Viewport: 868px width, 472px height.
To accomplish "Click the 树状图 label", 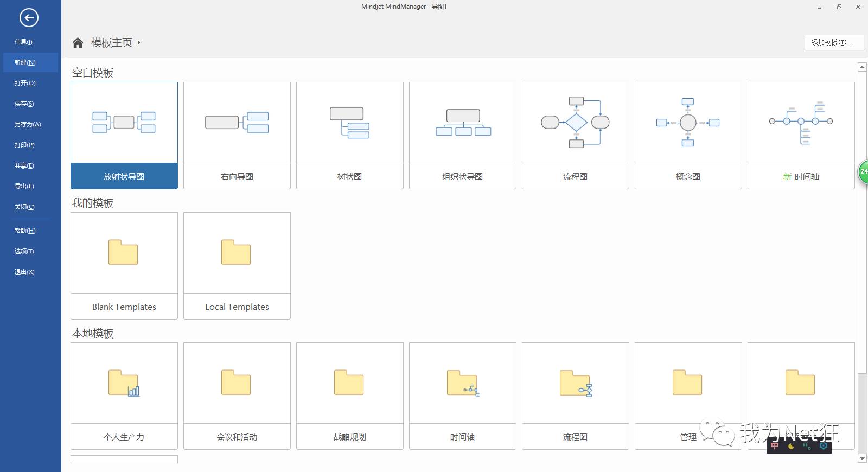I will pyautogui.click(x=349, y=176).
